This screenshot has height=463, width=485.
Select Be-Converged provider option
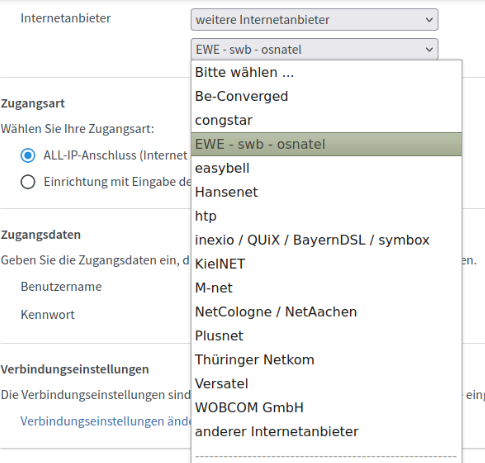(x=327, y=96)
